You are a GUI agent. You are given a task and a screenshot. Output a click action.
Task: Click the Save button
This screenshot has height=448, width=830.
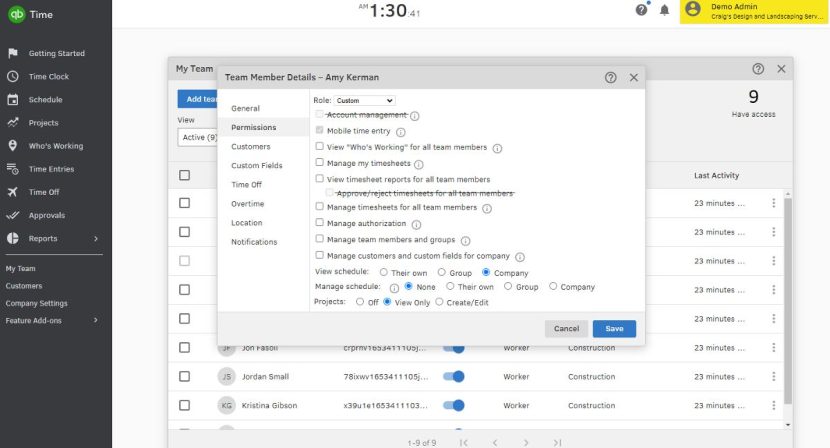pos(614,329)
